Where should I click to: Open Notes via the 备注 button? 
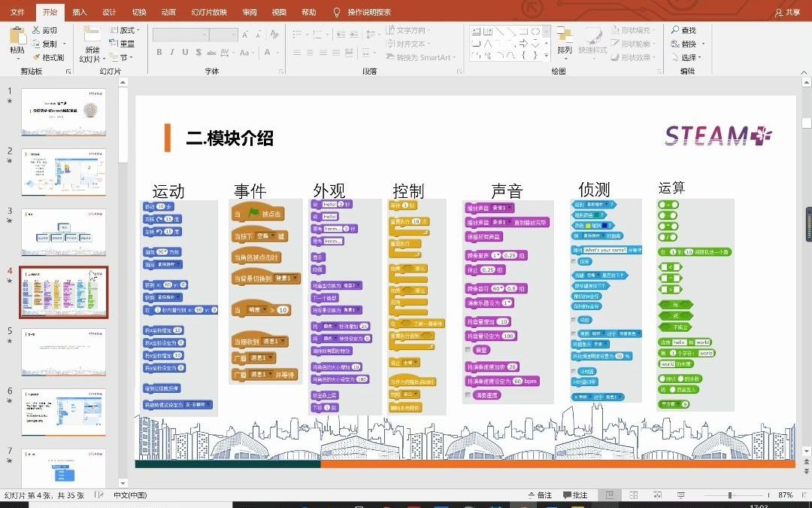(x=540, y=494)
